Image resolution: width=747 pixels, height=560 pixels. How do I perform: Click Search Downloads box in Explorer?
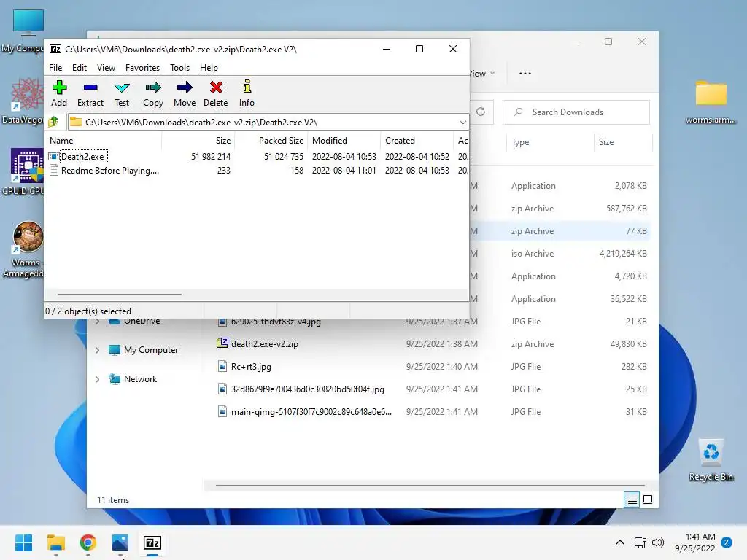point(576,112)
